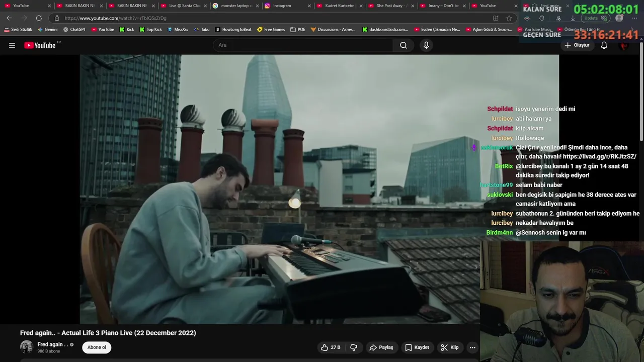Image resolution: width=644 pixels, height=362 pixels.
Task: Switch to monster laptop Google tab
Action: [235, 6]
